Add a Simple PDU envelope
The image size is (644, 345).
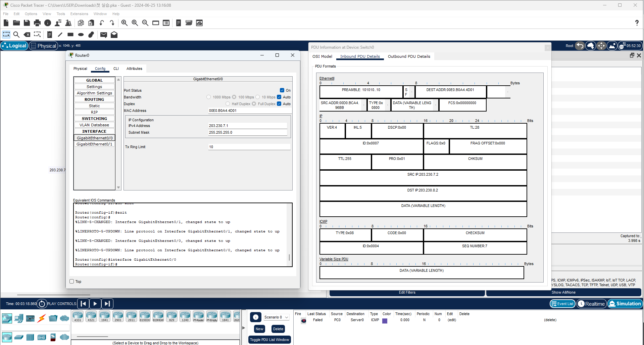click(x=104, y=35)
